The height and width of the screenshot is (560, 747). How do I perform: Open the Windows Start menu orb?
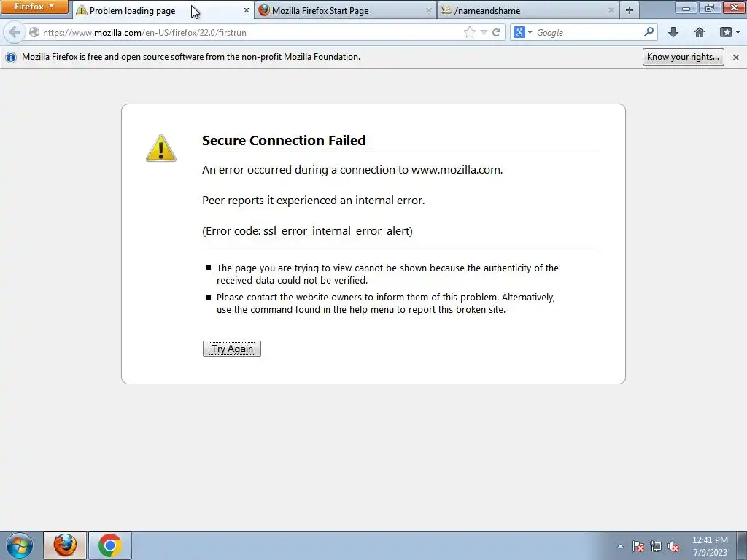coord(20,545)
